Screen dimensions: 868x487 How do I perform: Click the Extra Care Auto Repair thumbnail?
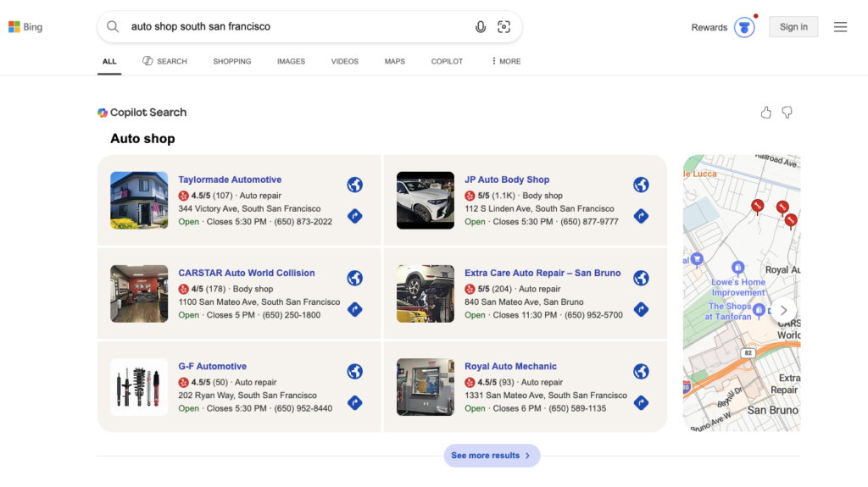(x=426, y=294)
